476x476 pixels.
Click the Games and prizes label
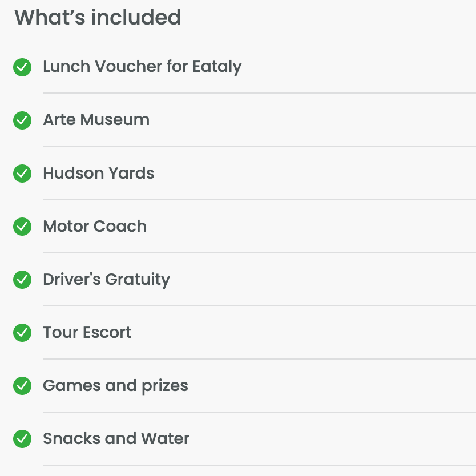pyautogui.click(x=115, y=386)
